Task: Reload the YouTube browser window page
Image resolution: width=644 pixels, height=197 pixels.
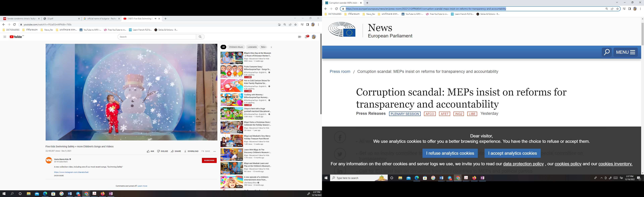Action: (14, 24)
